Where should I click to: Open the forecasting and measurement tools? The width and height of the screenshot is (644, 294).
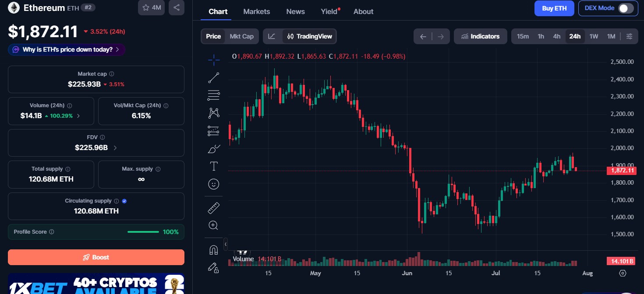coord(214,130)
